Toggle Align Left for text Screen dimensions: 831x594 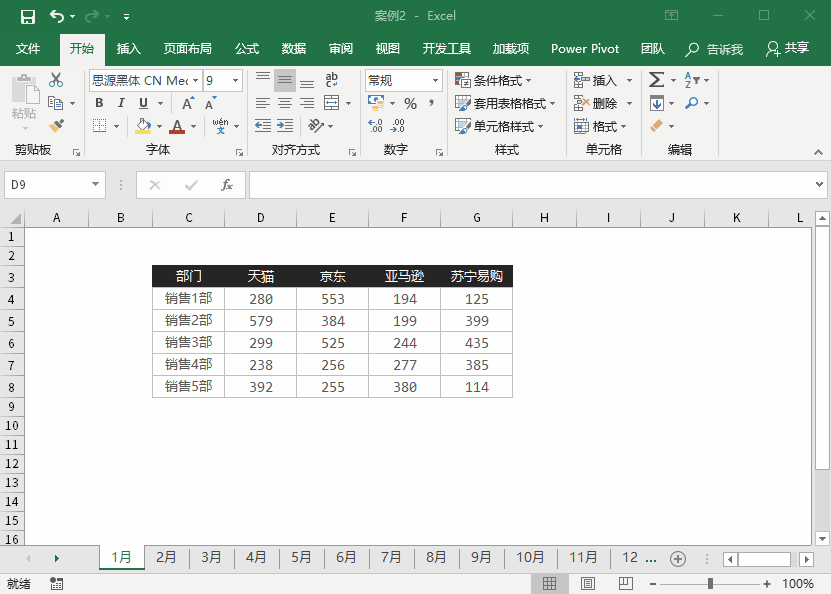[x=263, y=103]
